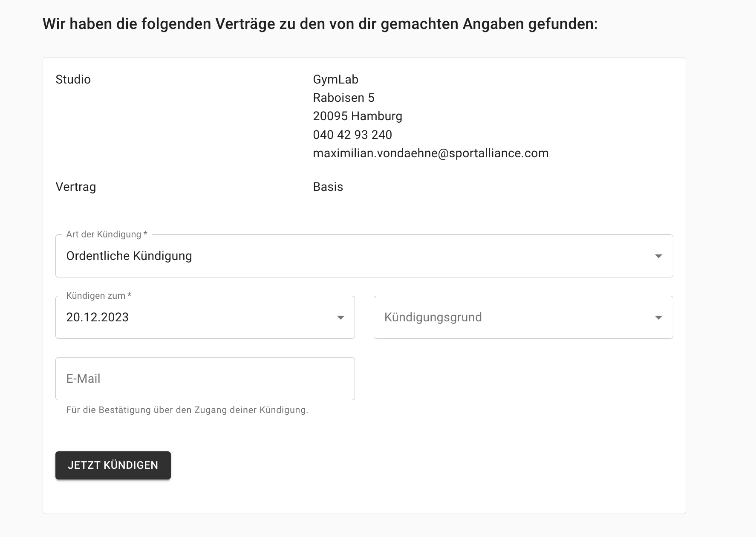Click the studio name GymLab
756x537 pixels.
click(336, 79)
